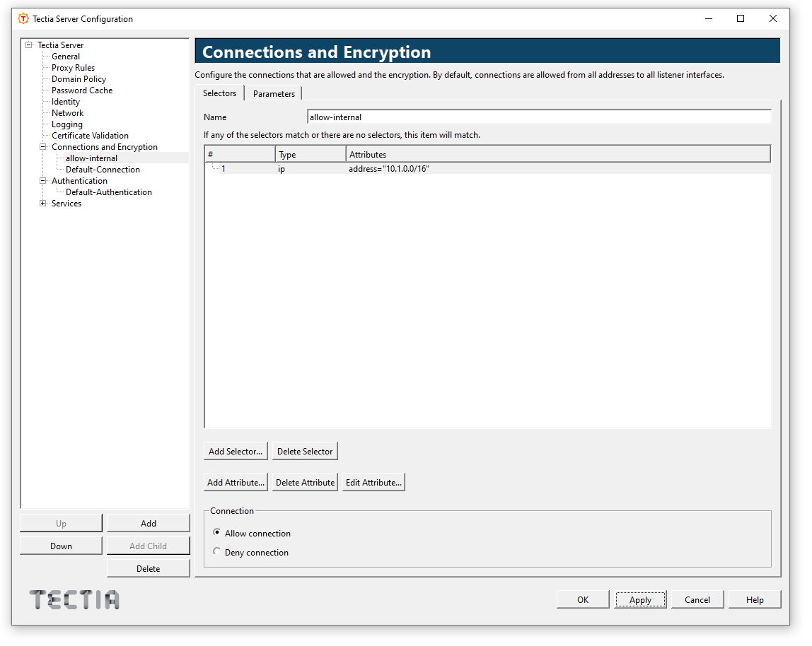Maximize the Tectia Server Configuration window
Screen dimensions: 812x646
741,18
